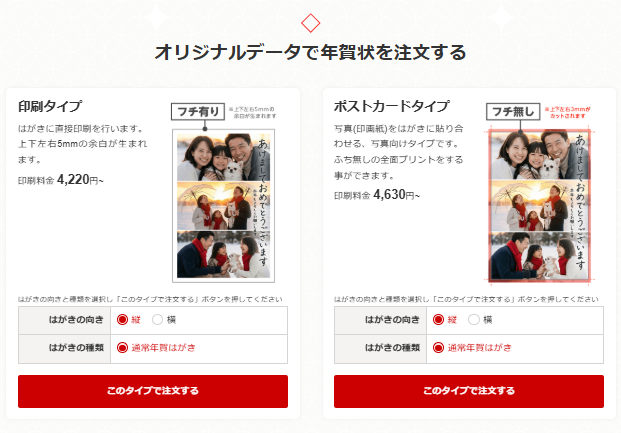Viewport: 621px width, 433px height.
Task: Click the 4,220円 printing price text
Action: pos(80,180)
